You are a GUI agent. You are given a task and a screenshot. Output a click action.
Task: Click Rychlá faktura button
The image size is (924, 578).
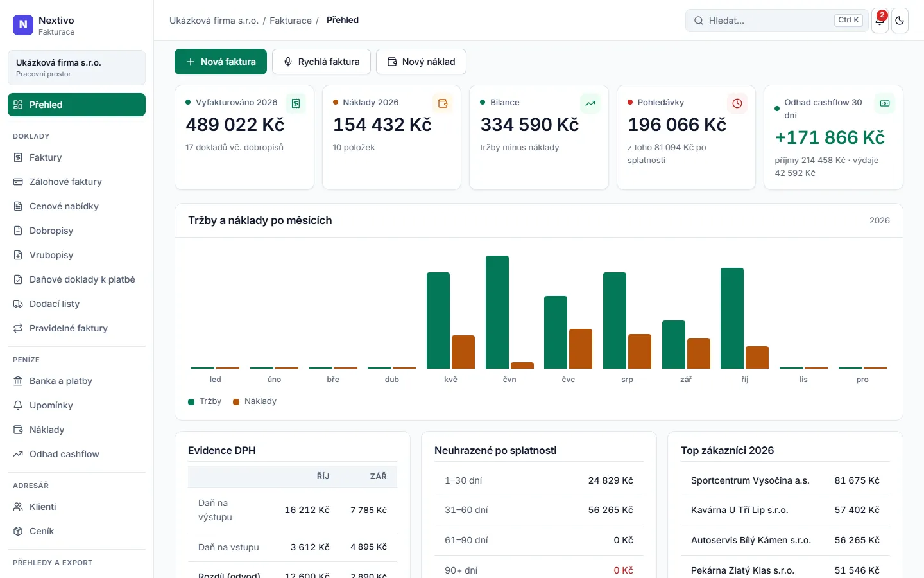pos(321,62)
